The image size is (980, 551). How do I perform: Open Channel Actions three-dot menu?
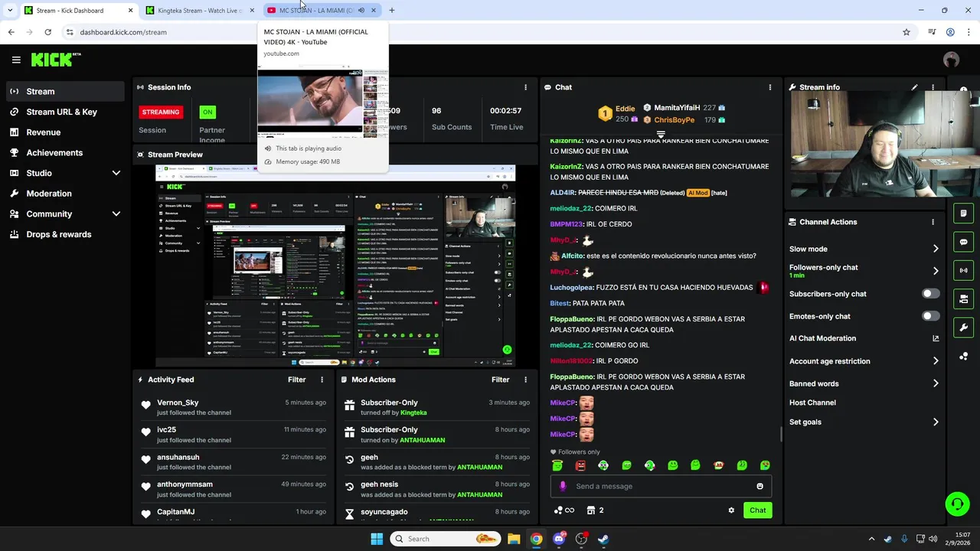tap(933, 222)
